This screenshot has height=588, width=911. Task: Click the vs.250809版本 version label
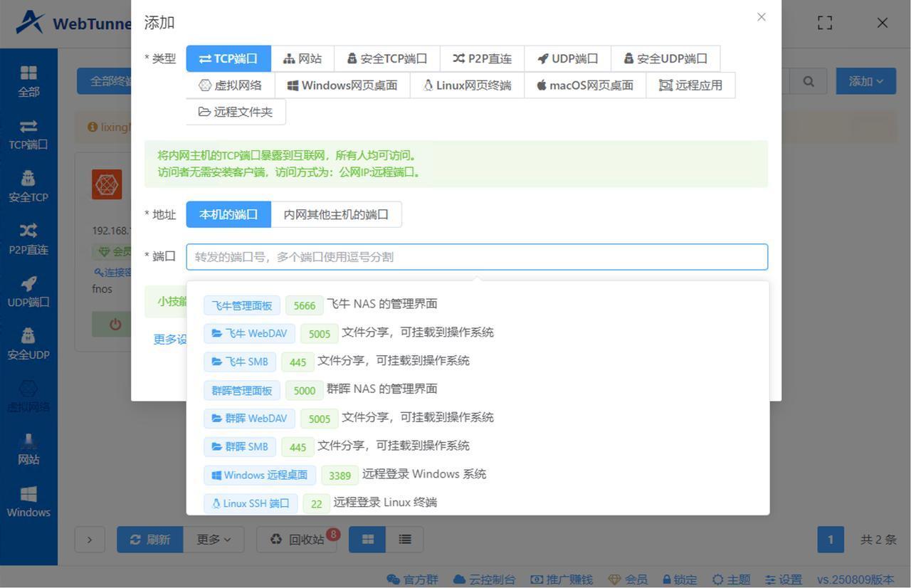pos(855,579)
